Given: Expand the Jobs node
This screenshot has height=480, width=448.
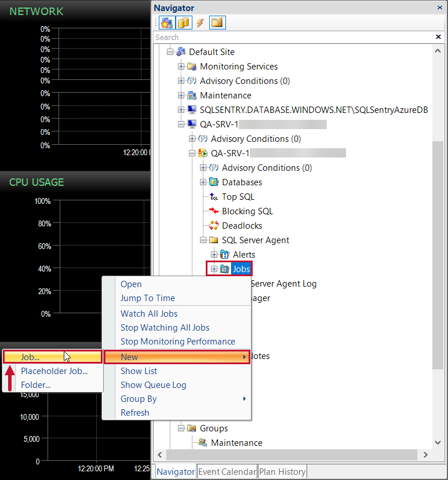Looking at the screenshot, I should click(214, 269).
